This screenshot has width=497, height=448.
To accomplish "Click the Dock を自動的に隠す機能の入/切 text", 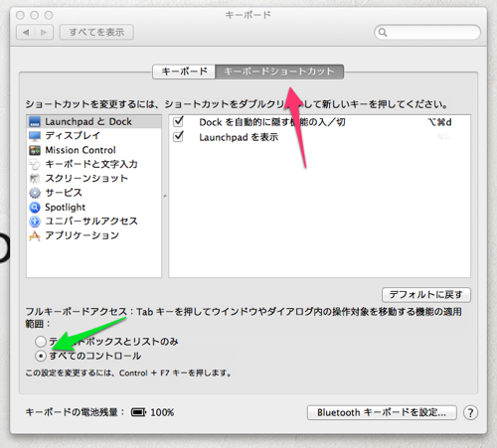I will 272,122.
